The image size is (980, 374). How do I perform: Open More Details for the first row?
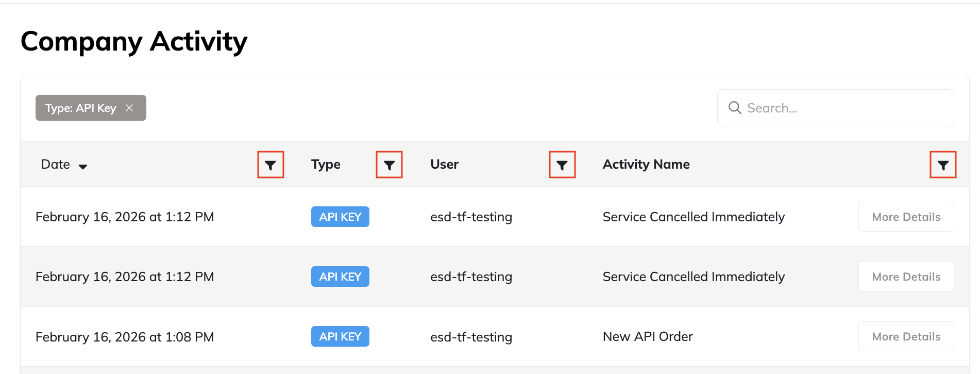905,217
